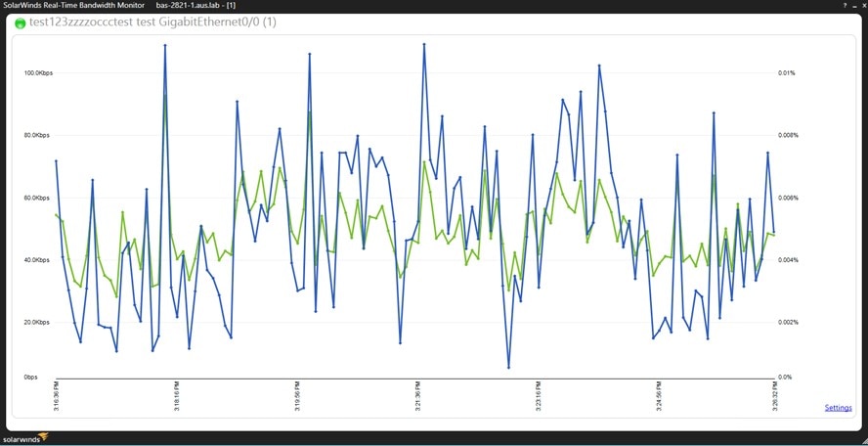868x446 pixels.
Task: Click the 3:16:36 PM time label
Action: (x=57, y=395)
